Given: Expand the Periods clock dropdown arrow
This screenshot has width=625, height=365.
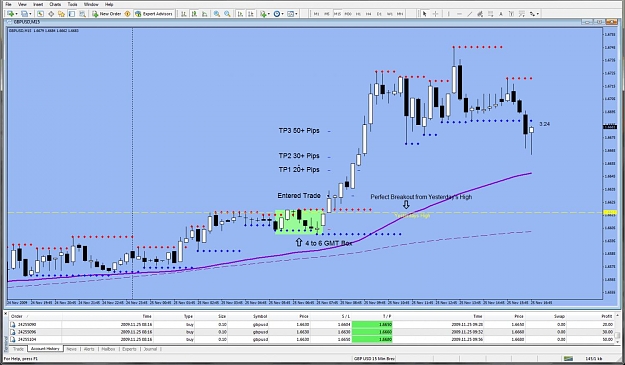Looking at the screenshot, I should click(283, 14).
